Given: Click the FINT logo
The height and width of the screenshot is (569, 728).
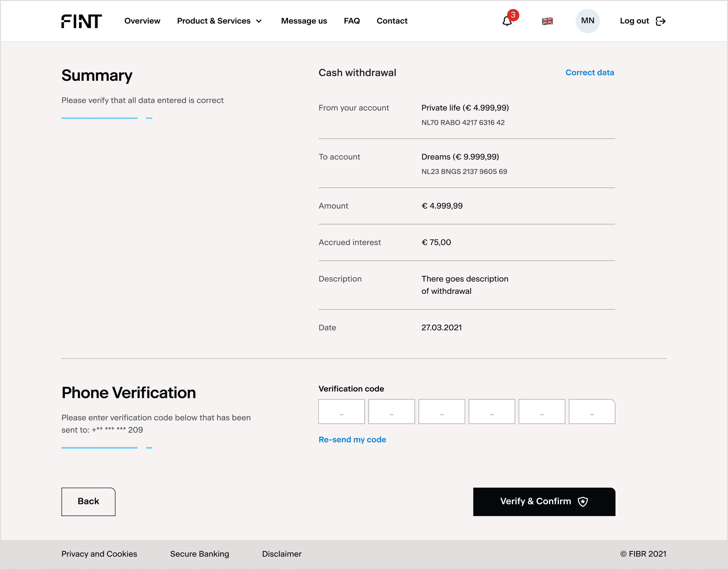Looking at the screenshot, I should point(81,21).
